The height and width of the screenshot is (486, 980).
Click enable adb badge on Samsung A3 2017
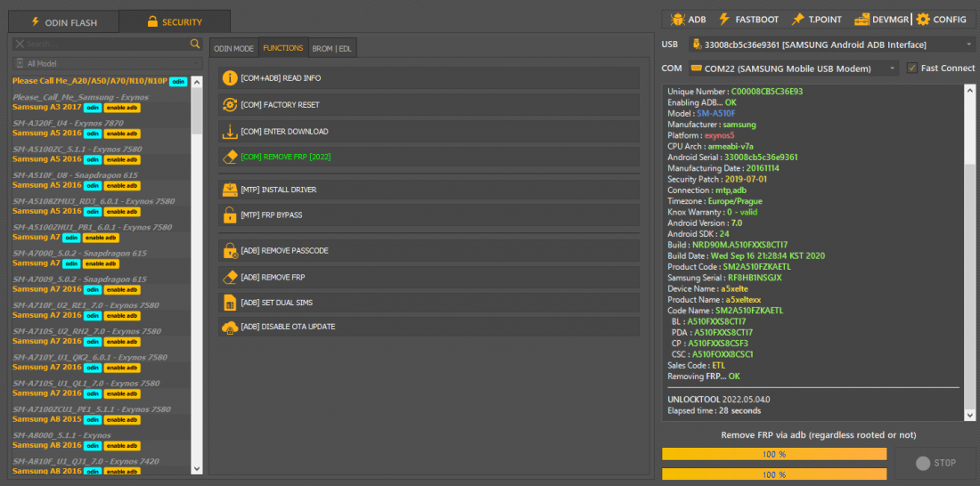coord(122,108)
